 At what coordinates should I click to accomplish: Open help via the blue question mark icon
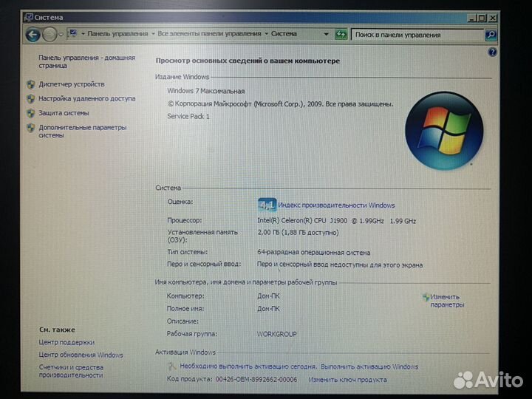[x=493, y=52]
